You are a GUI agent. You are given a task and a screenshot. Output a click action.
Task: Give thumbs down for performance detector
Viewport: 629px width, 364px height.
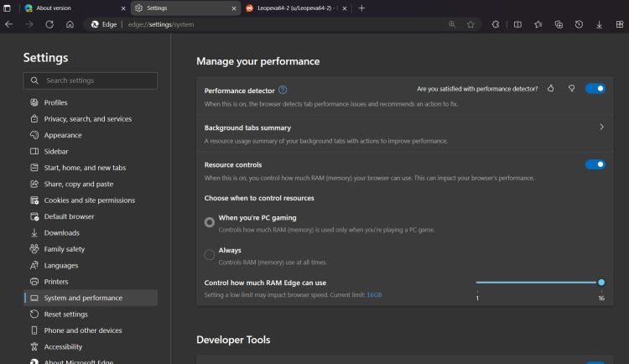point(571,88)
